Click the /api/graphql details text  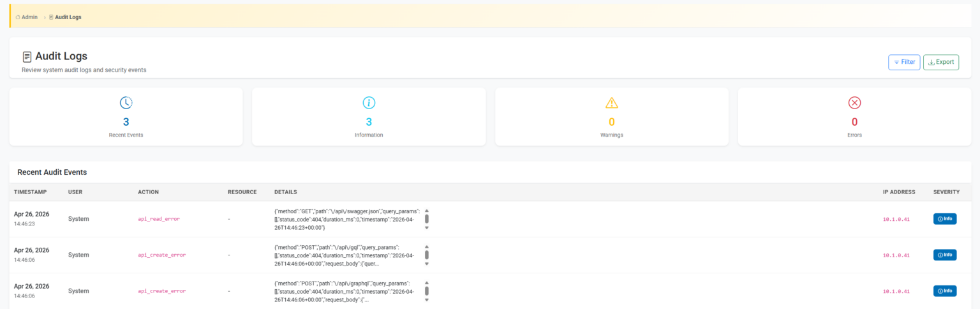click(x=345, y=291)
